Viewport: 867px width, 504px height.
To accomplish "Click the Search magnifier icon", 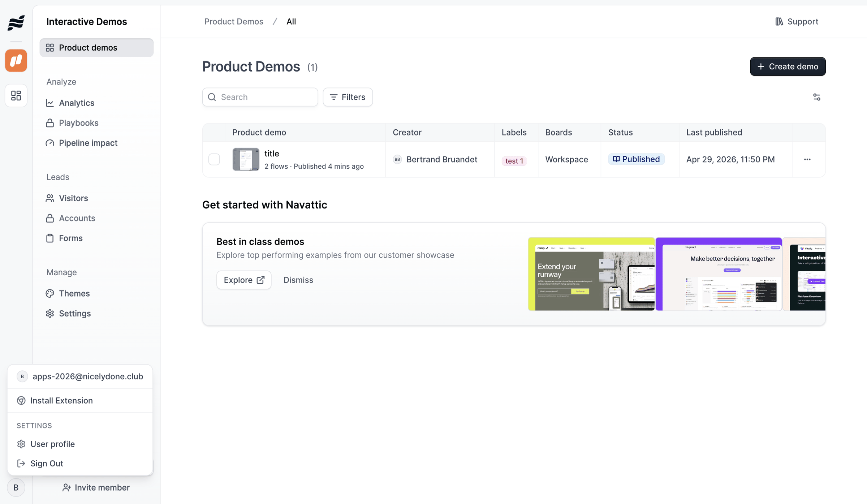I will (212, 97).
